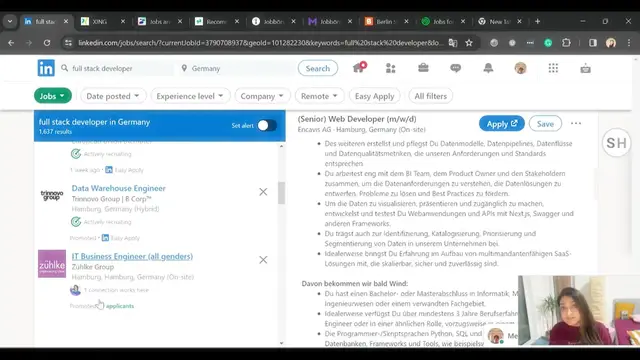This screenshot has height=360, width=640.
Task: Click the job list scrollbar thumb
Action: coord(282,193)
